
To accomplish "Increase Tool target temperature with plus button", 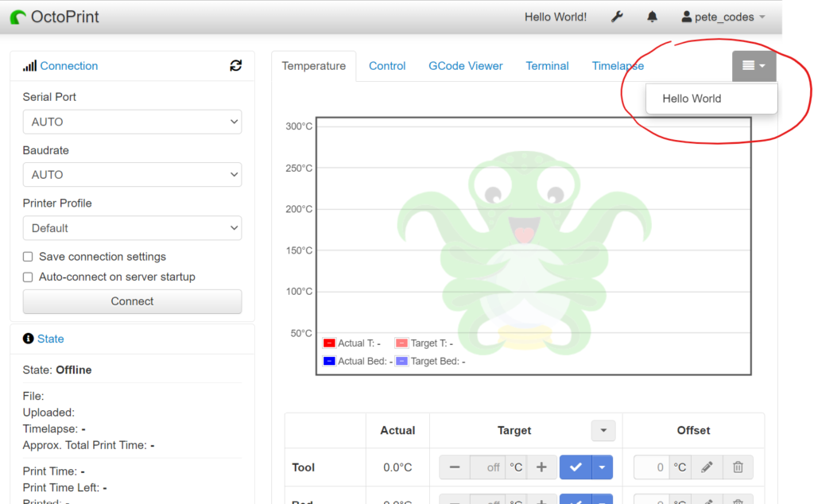I will point(541,467).
